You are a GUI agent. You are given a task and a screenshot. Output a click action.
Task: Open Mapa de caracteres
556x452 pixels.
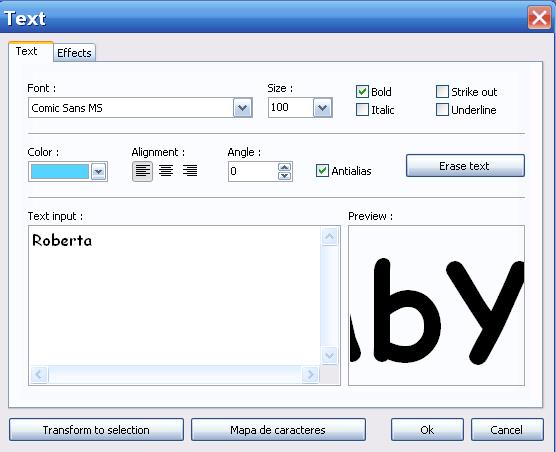tap(278, 430)
